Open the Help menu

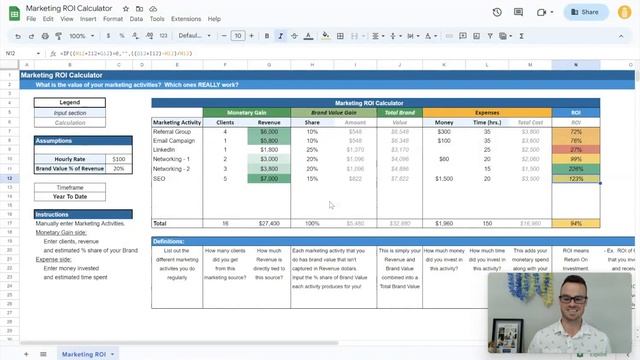[214, 19]
